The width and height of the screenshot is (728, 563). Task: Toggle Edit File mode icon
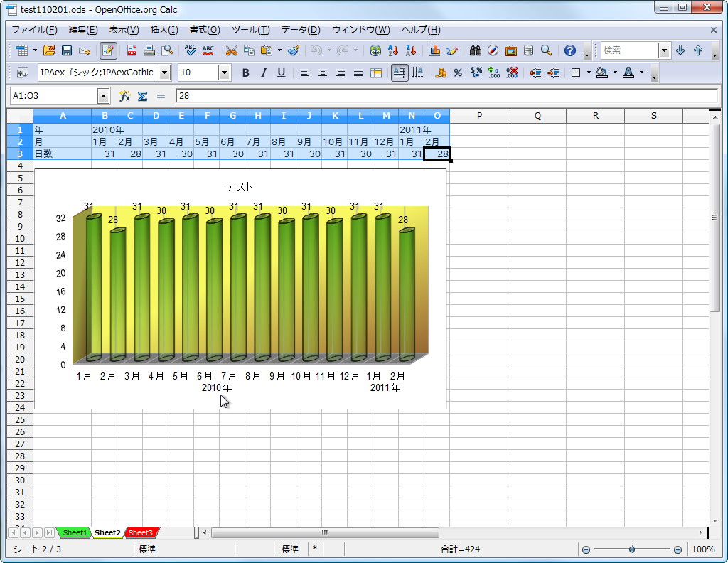pos(108,50)
